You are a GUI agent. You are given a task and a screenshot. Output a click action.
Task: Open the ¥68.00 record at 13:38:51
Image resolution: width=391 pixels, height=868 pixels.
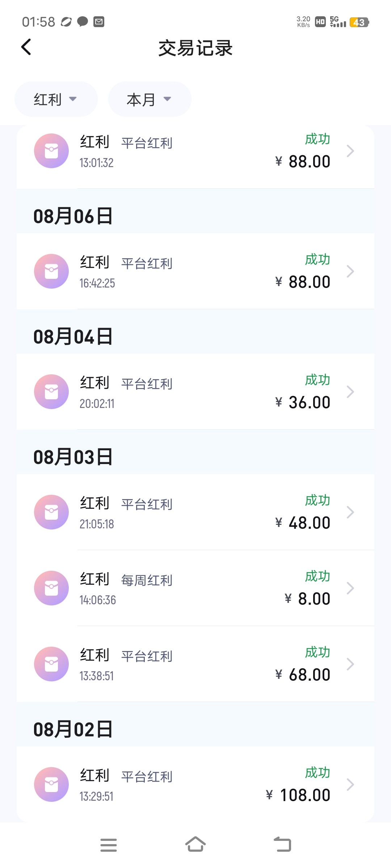tap(195, 664)
